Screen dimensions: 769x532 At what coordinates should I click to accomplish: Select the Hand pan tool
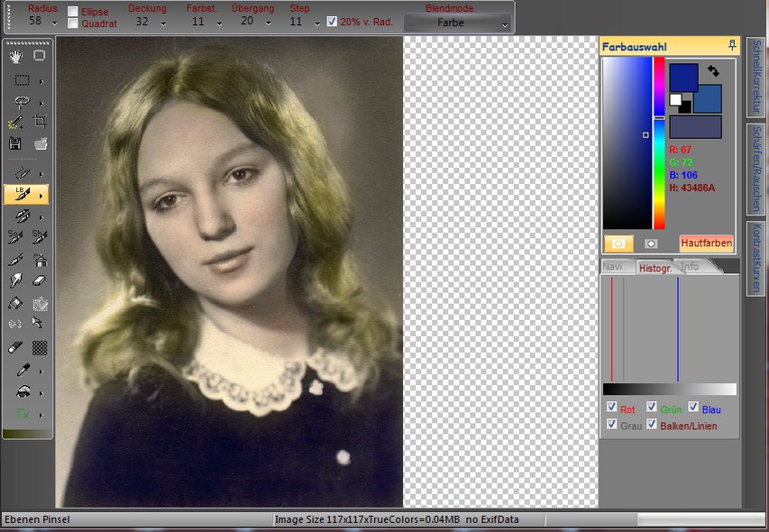pyautogui.click(x=16, y=56)
